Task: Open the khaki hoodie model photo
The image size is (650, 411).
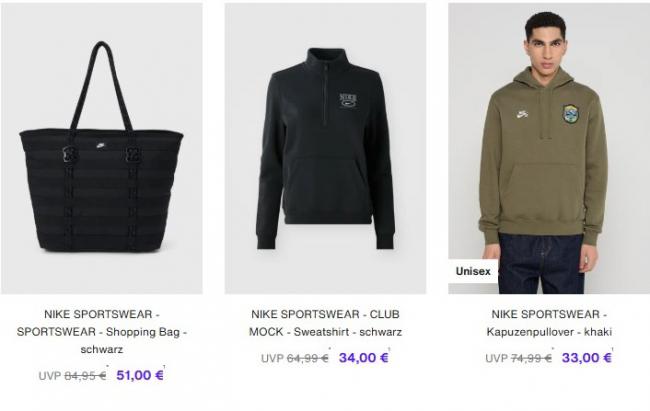Action: 549,148
